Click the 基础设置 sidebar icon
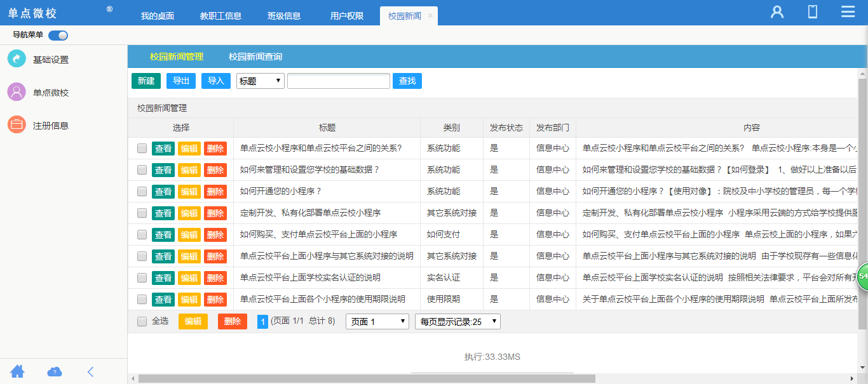This screenshot has width=868, height=384. tap(17, 58)
